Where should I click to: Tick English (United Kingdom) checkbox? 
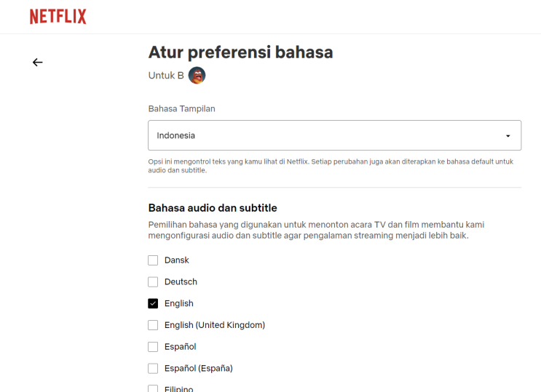[153, 325]
